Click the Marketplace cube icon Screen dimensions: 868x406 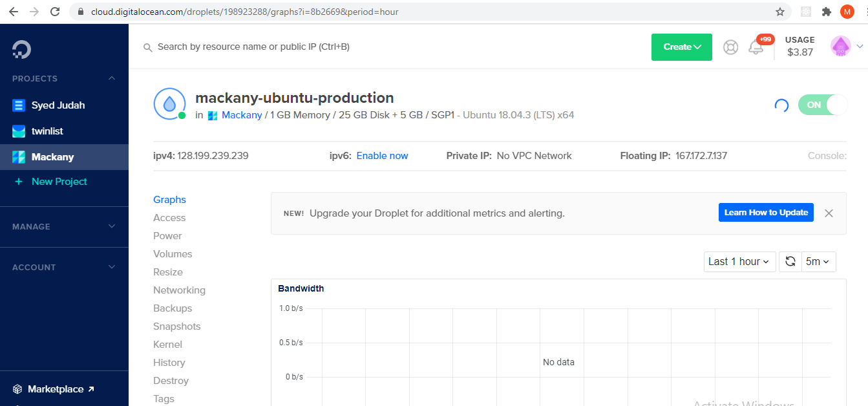pyautogui.click(x=17, y=389)
